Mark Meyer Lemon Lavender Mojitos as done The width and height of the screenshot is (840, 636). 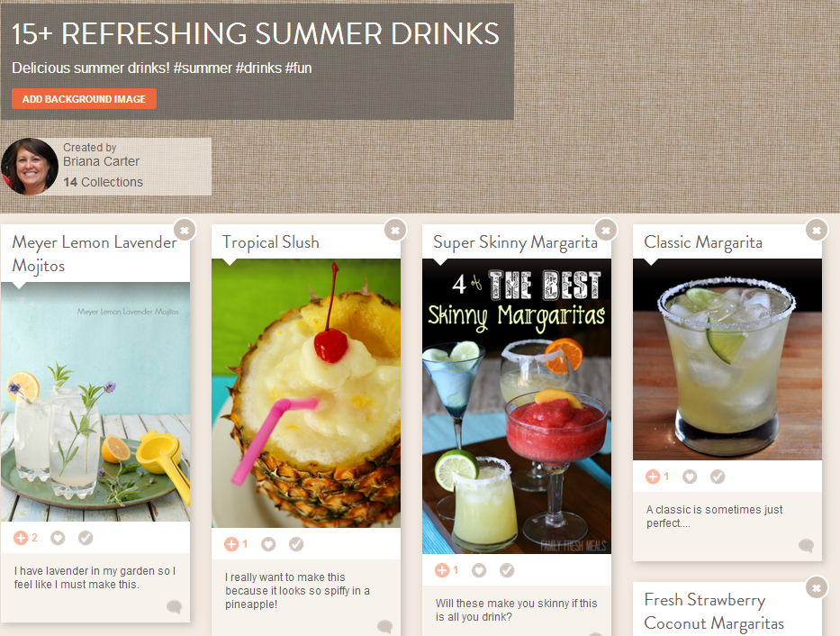(86, 538)
